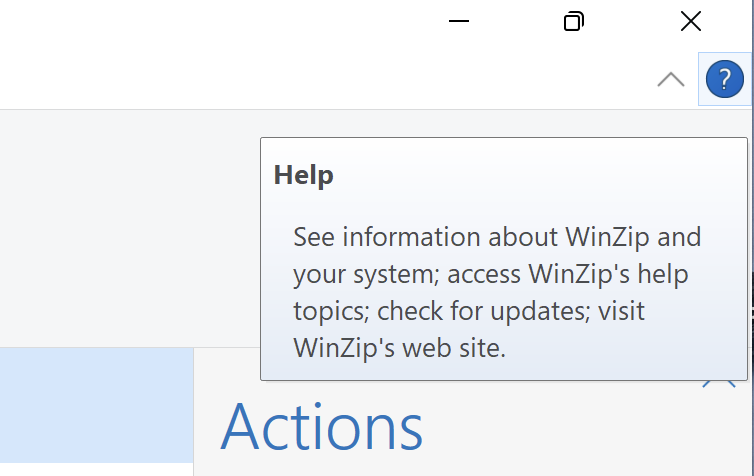Restore down the WinZip window
This screenshot has width=754, height=476.
(x=574, y=21)
